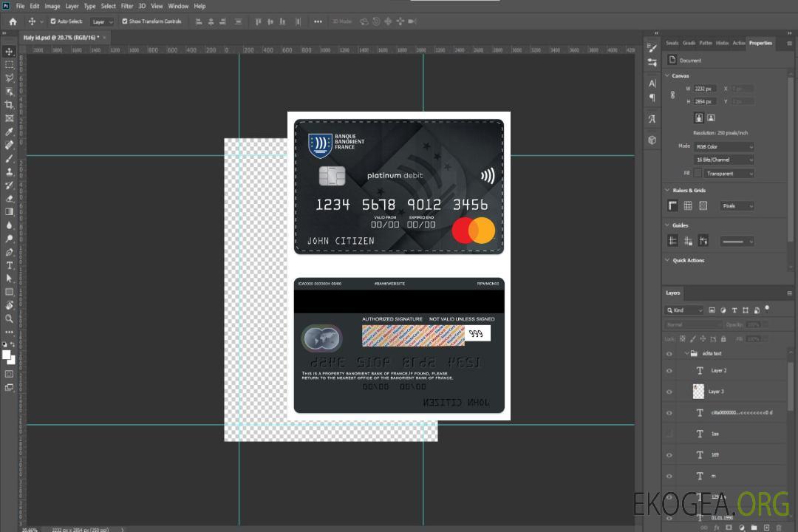Toggle Show Transform Controls checkbox
Viewport: 798px width, 532px height.
[x=125, y=21]
